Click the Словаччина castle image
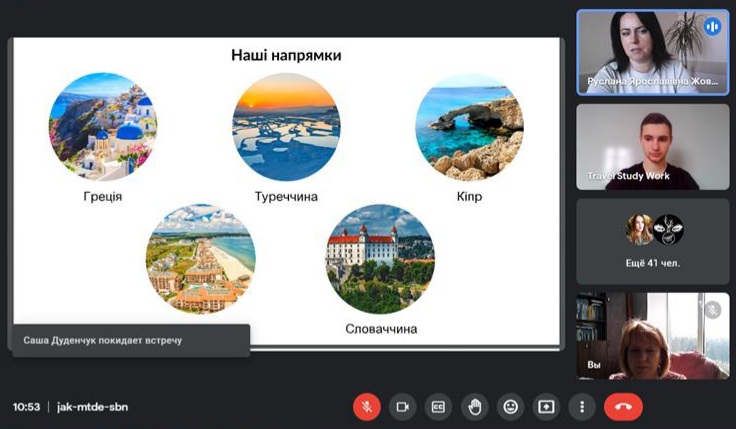 [x=380, y=259]
